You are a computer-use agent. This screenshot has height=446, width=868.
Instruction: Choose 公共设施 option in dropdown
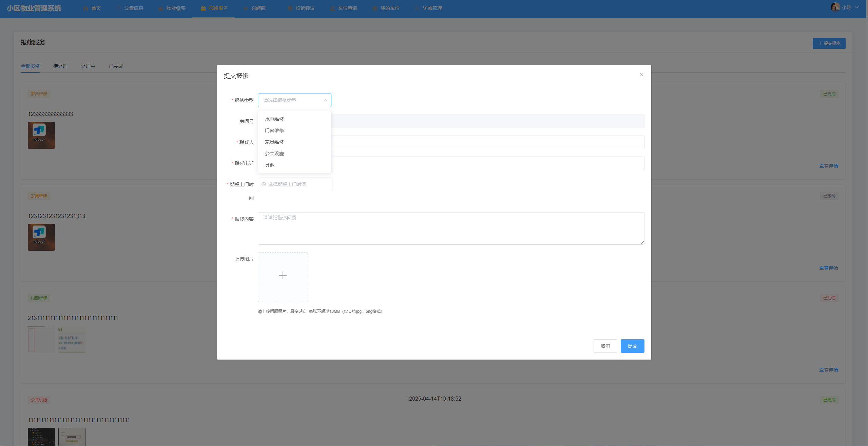pos(274,154)
